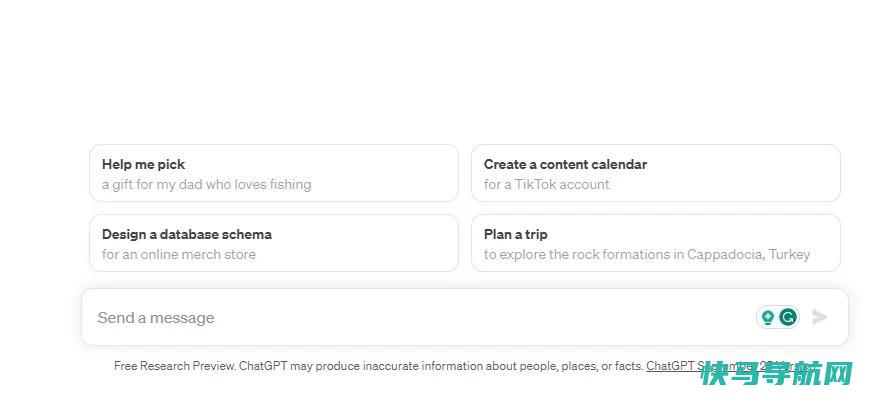Click 'for a TikTok account' subtitle text

(547, 184)
